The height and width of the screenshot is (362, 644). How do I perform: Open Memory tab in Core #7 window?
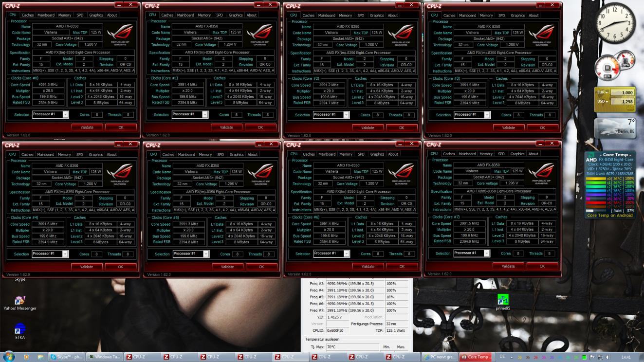coord(486,154)
